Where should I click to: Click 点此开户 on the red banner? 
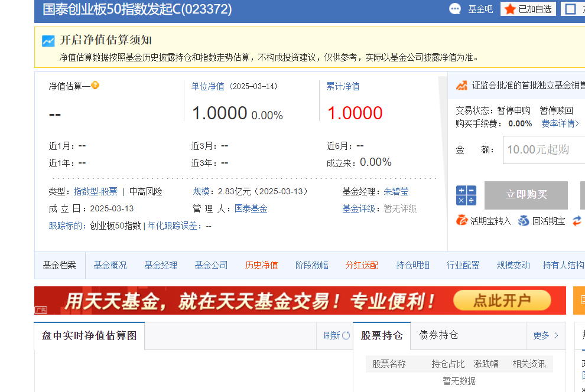tap(502, 300)
